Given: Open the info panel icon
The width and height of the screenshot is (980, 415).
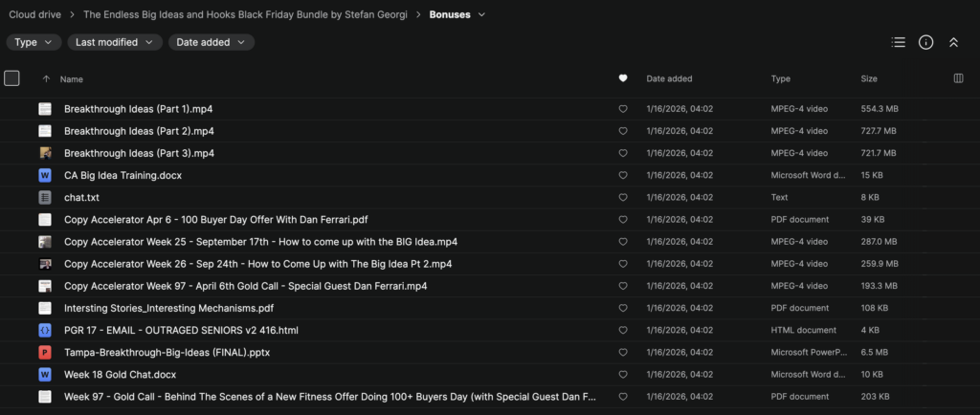Looking at the screenshot, I should [925, 42].
